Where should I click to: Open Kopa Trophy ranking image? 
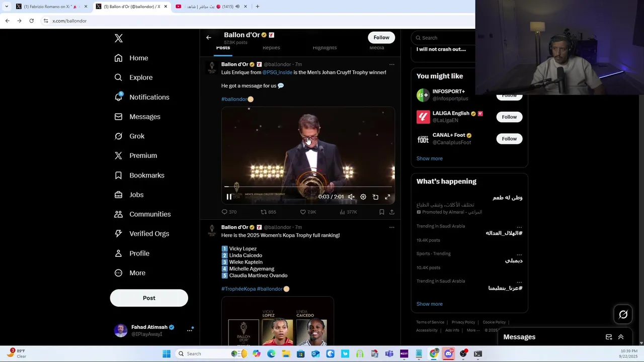(278, 321)
